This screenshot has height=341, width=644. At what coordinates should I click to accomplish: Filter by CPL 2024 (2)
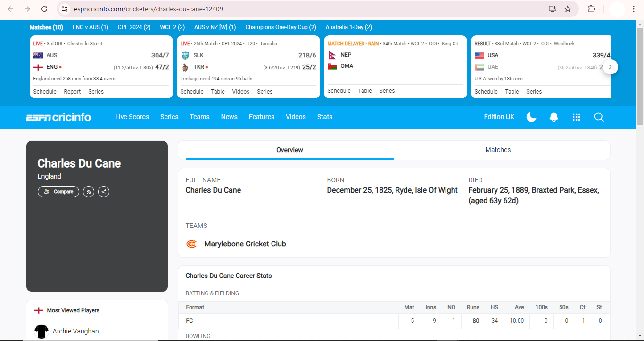click(x=134, y=27)
